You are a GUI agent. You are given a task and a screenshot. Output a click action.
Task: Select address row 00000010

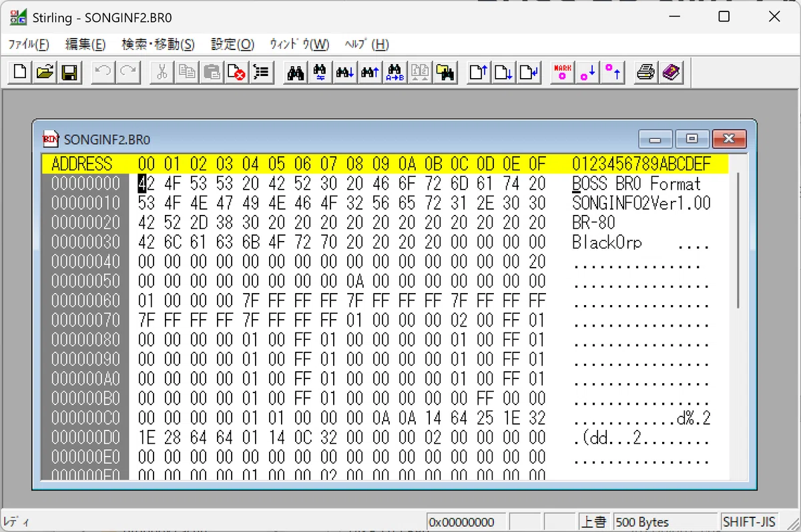(86, 203)
